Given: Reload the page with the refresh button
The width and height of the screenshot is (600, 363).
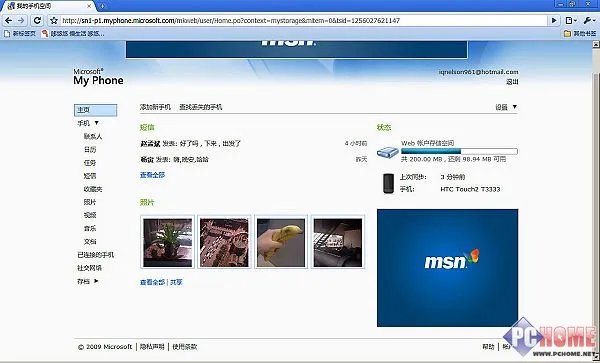Looking at the screenshot, I should pyautogui.click(x=37, y=20).
